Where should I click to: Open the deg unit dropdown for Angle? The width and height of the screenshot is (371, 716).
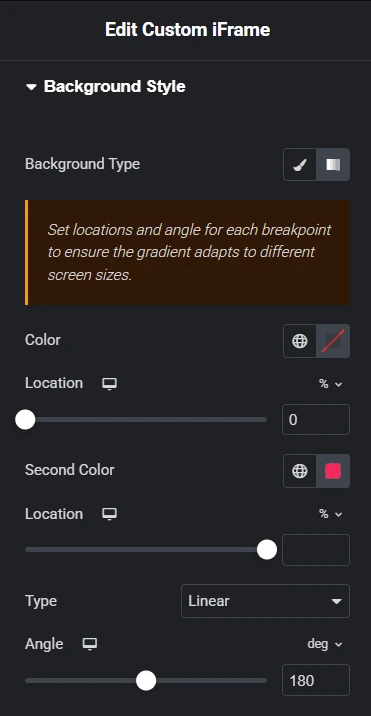click(324, 644)
